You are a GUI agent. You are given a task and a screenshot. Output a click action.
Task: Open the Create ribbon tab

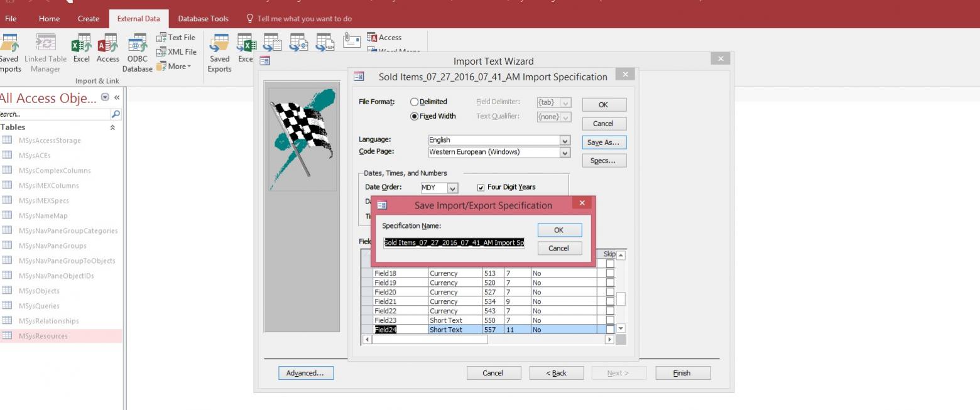tap(89, 19)
